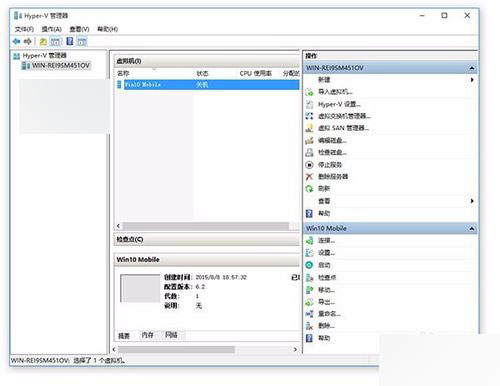
Task: Click the details pane horizontal scrollbar
Action: click(x=176, y=349)
